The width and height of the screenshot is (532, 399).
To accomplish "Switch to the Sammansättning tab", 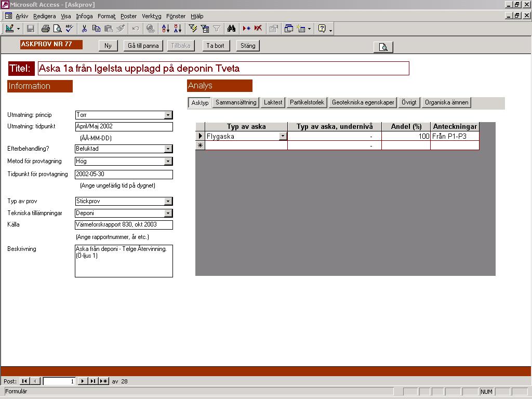I will click(x=236, y=102).
